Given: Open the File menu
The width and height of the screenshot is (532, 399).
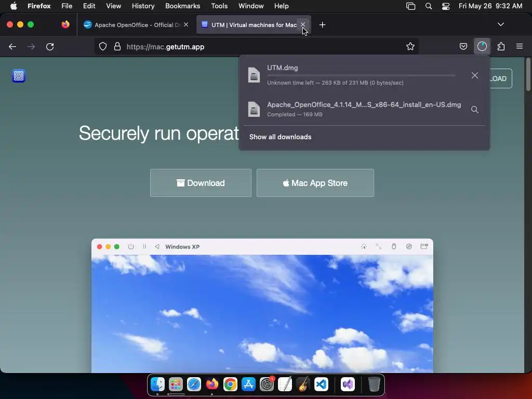Looking at the screenshot, I should [x=67, y=6].
